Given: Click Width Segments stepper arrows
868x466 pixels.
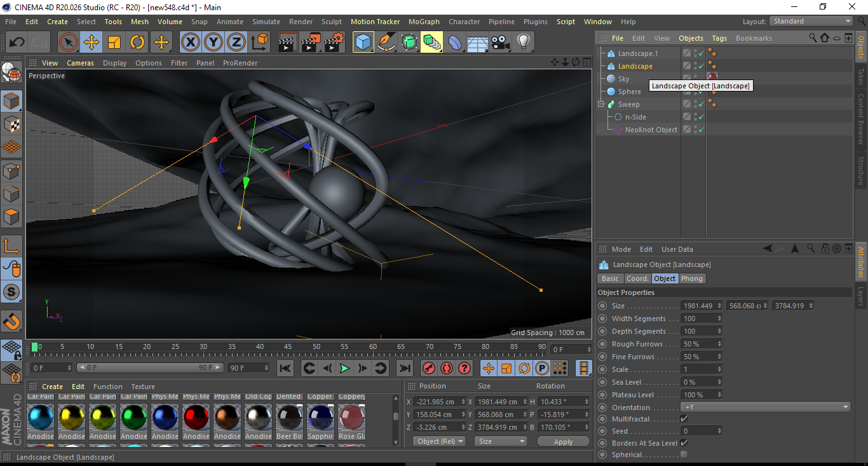Looking at the screenshot, I should pyautogui.click(x=719, y=319).
